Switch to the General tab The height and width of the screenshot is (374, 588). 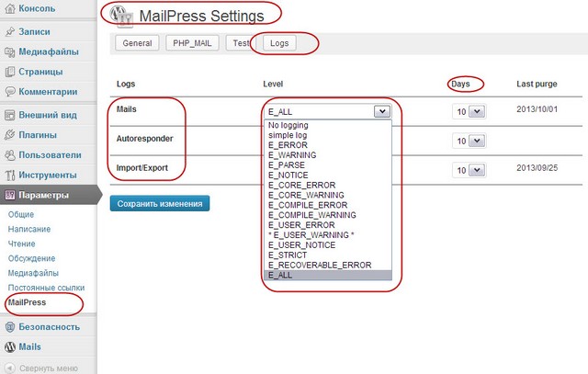[137, 43]
